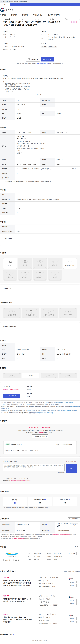Open the 지도 보기 map button for 근무 예정지
This screenshot has width=80, height=644.
[x=74, y=169]
